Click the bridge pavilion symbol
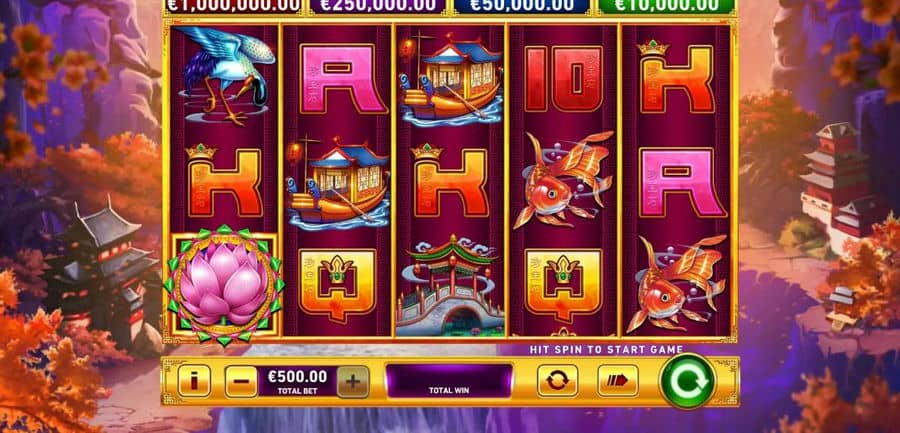This screenshot has width=900, height=433. click(449, 285)
